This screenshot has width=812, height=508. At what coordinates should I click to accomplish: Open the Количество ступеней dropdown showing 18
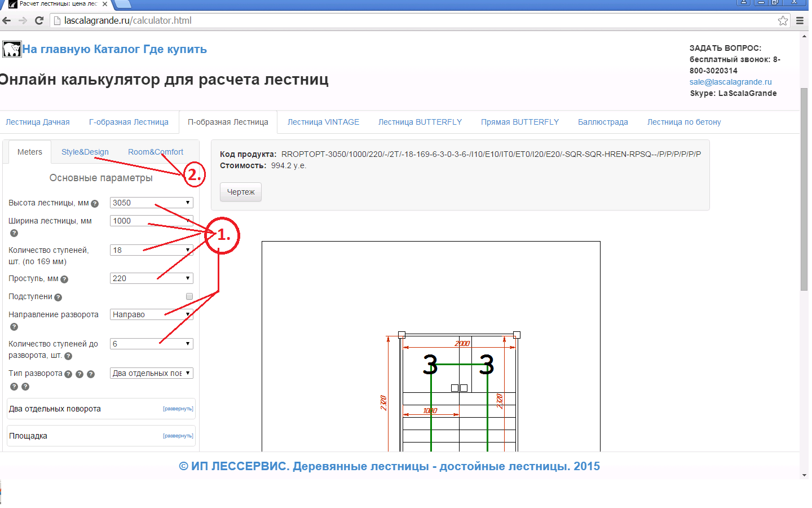tap(152, 250)
